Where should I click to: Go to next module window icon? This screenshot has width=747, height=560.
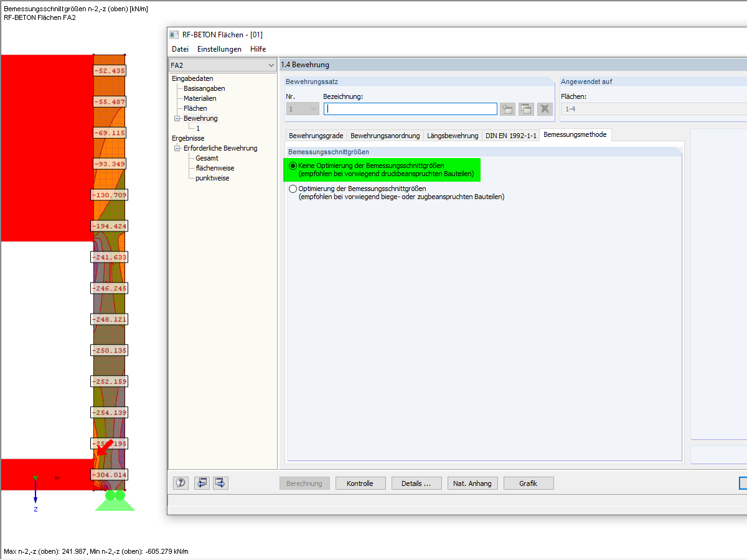pyautogui.click(x=221, y=483)
